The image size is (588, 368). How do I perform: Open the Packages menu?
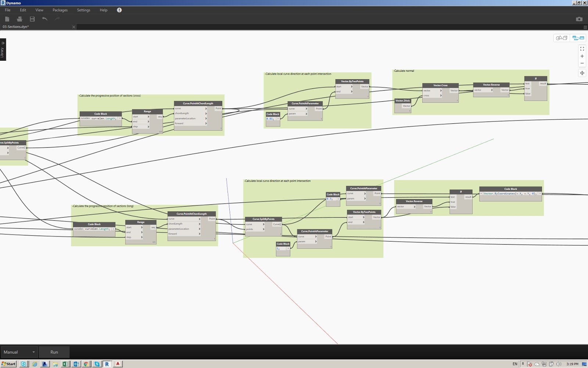click(x=60, y=10)
